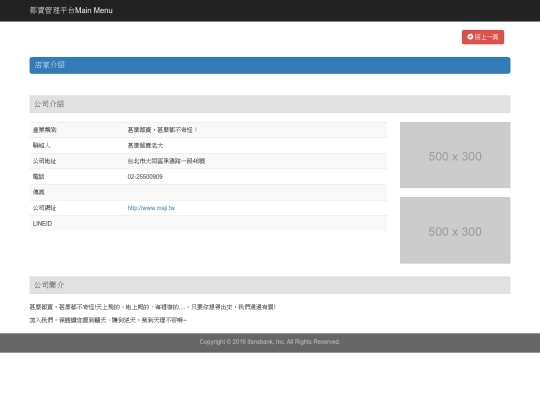
Task: Click the first row label in the info table
Action: 44,130
